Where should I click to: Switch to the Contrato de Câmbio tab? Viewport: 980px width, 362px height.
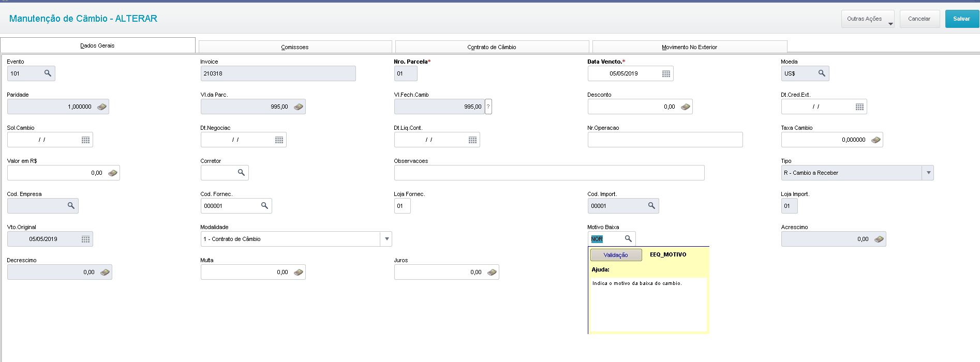492,47
